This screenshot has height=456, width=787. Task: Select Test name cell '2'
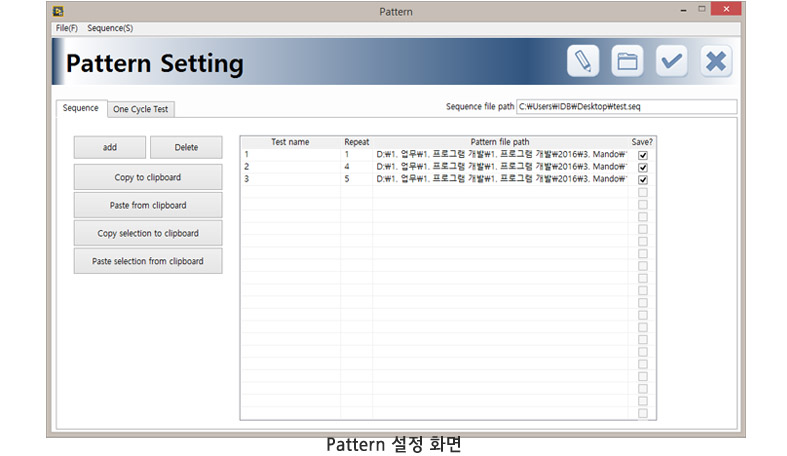tap(291, 167)
